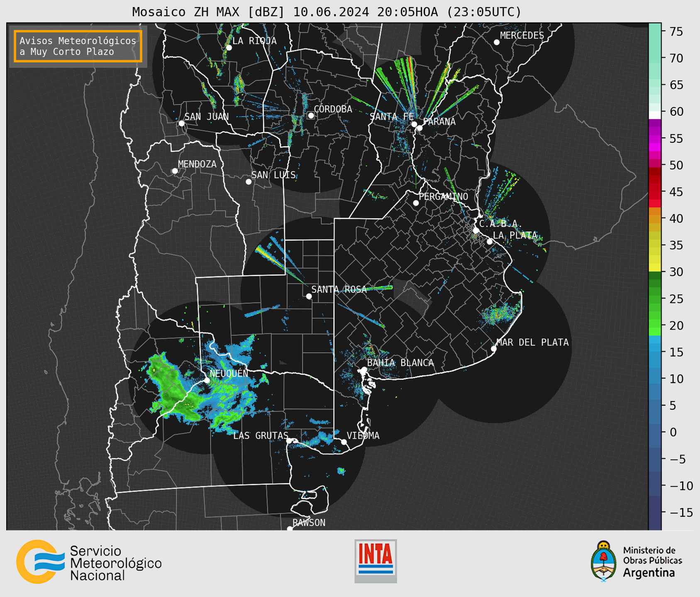Click the SANTA ROSA label text

[339, 289]
